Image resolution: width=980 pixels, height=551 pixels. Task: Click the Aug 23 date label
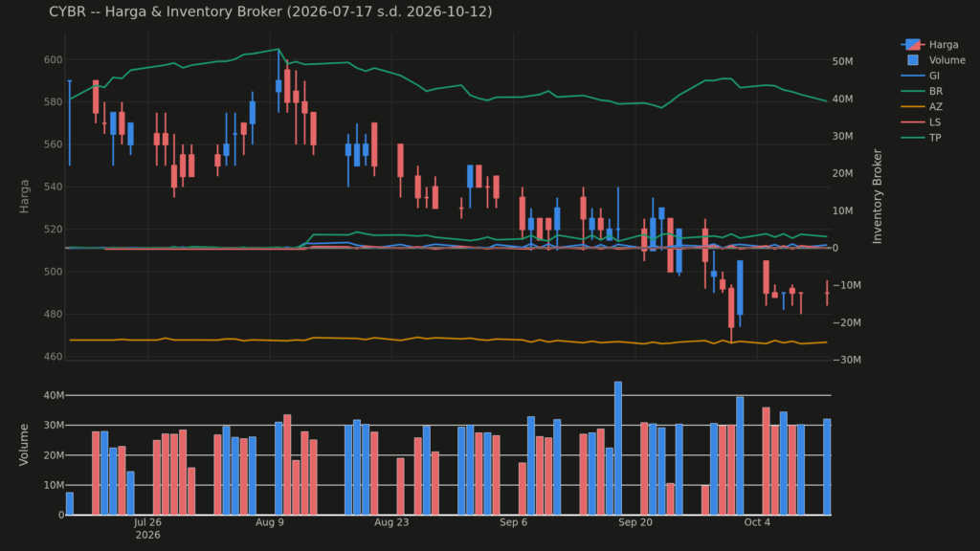[391, 522]
